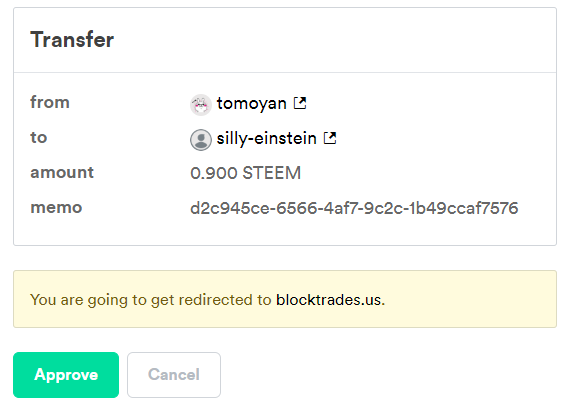Follow the blocktrades.us redirect link
Screen dimensions: 567x404
(329, 300)
